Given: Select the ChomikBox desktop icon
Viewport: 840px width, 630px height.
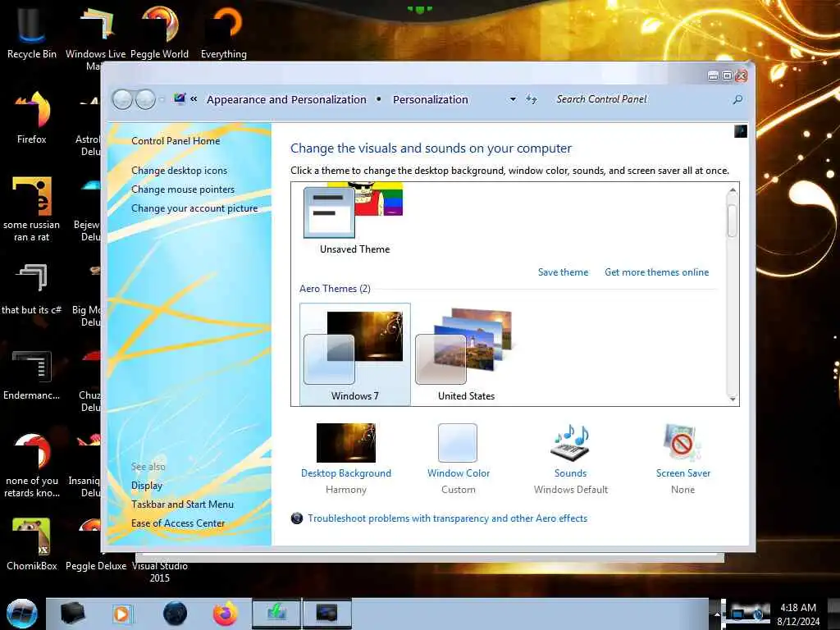Looking at the screenshot, I should click(32, 544).
